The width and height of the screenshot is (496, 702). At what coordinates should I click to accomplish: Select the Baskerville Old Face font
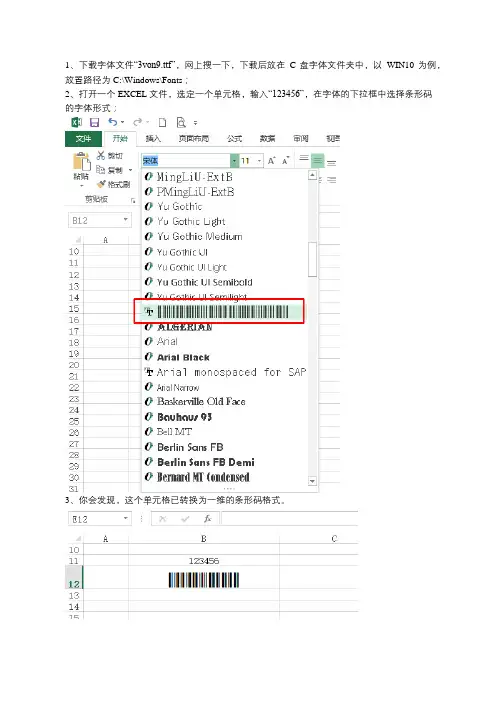tap(225, 402)
